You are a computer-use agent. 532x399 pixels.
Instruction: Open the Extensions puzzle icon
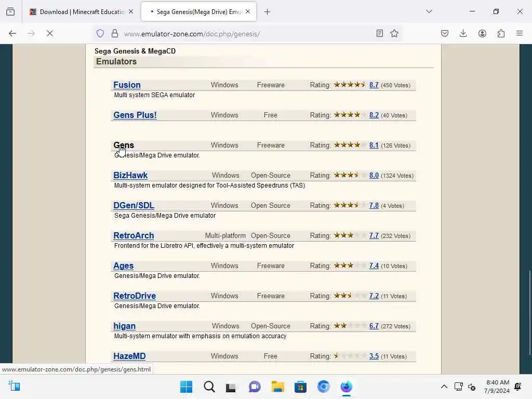click(x=501, y=33)
